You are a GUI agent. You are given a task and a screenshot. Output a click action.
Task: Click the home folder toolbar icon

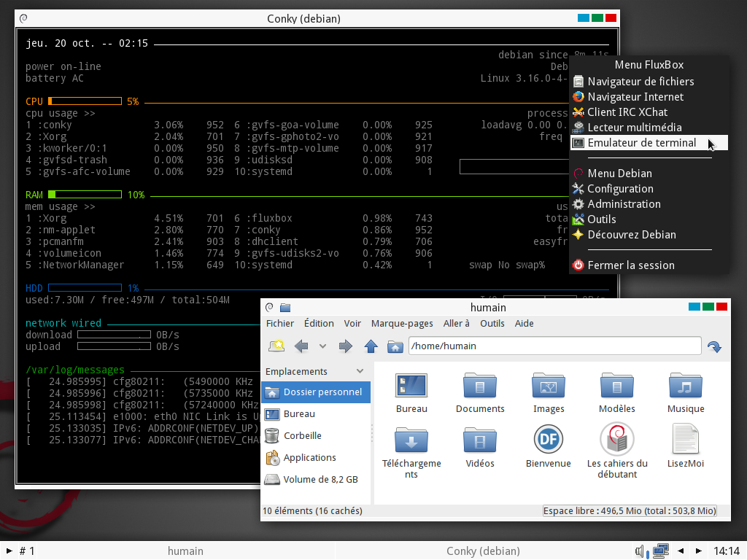click(395, 346)
